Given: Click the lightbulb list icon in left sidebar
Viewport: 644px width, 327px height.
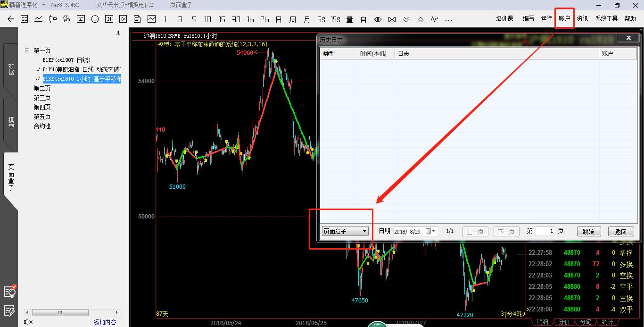Looking at the screenshot, I should pos(9,292).
